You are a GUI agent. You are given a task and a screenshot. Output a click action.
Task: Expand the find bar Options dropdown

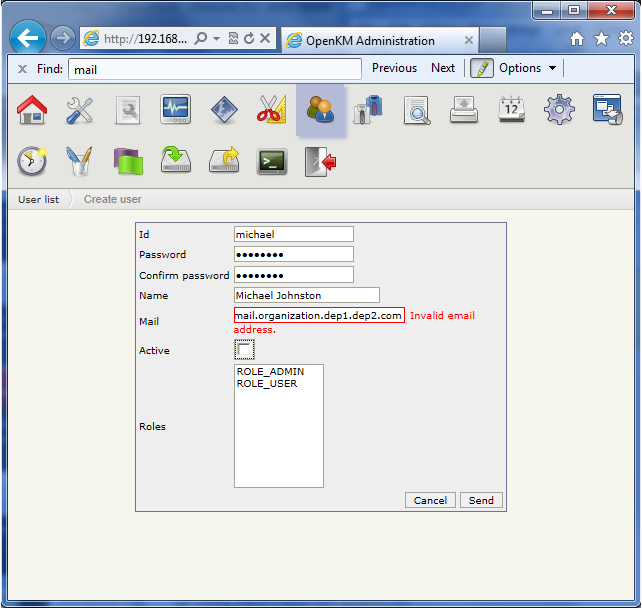(527, 68)
